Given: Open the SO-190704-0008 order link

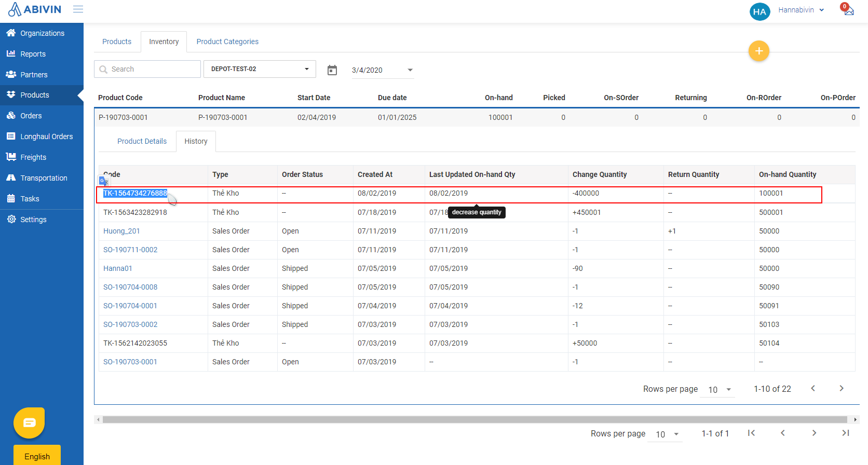Looking at the screenshot, I should click(x=130, y=287).
